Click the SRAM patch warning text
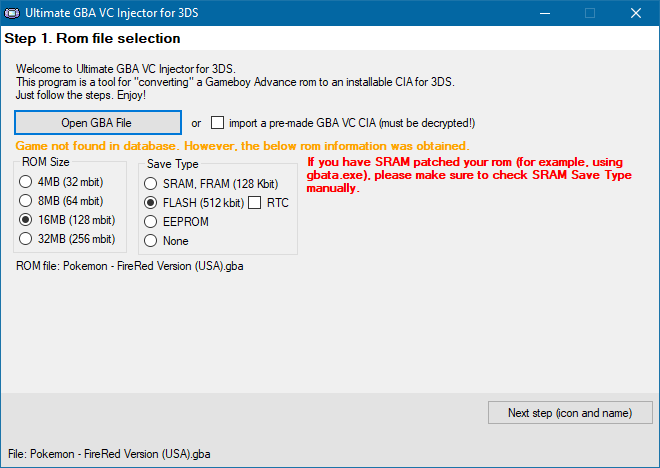 click(469, 175)
